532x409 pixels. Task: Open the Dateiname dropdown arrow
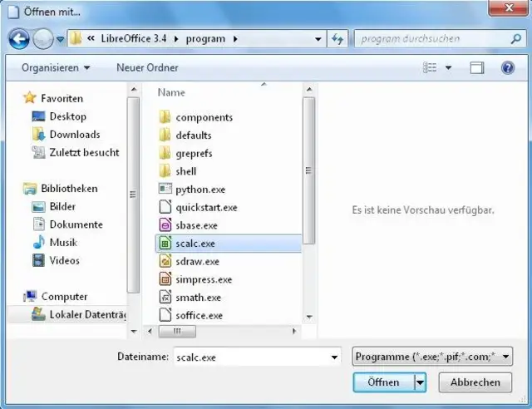(x=334, y=357)
